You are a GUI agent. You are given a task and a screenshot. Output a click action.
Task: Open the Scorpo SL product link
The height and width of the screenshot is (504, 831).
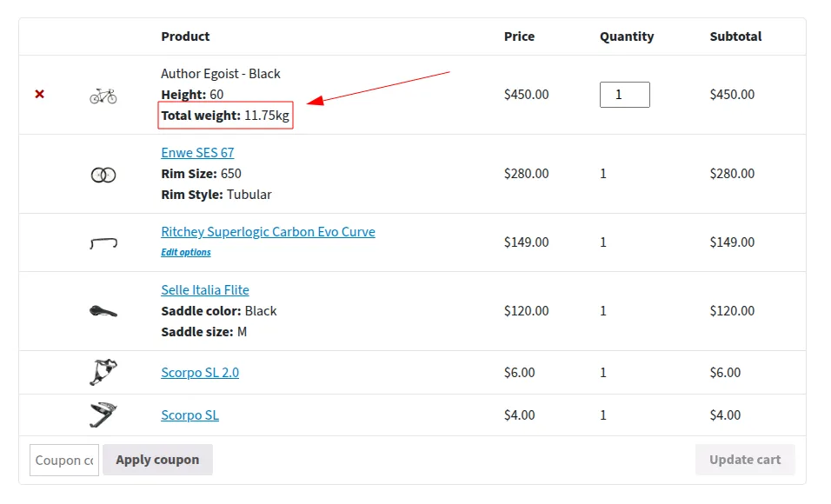point(189,415)
